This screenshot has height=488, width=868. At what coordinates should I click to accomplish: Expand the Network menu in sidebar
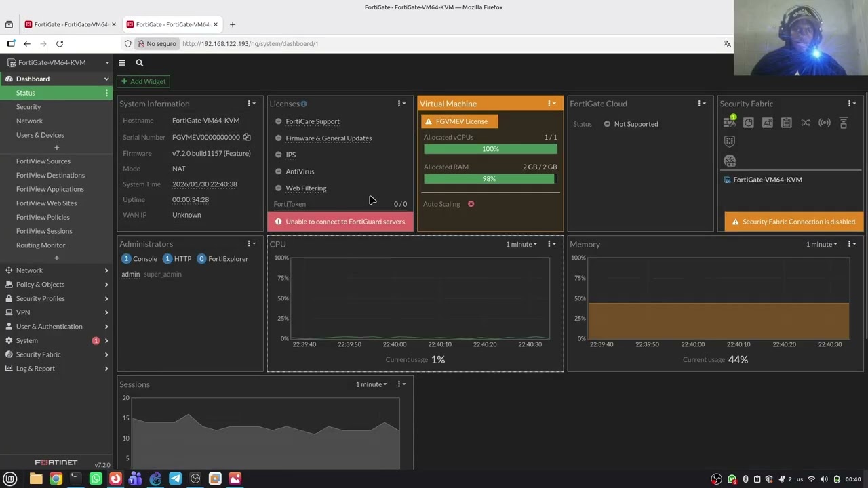(x=57, y=270)
